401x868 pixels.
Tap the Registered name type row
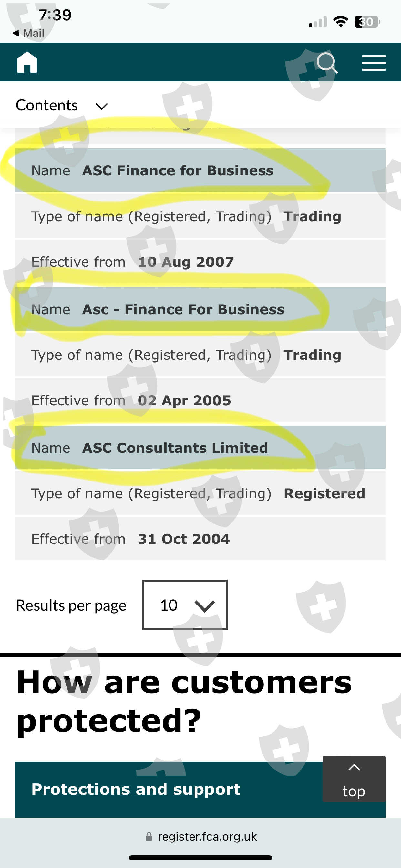tap(200, 493)
